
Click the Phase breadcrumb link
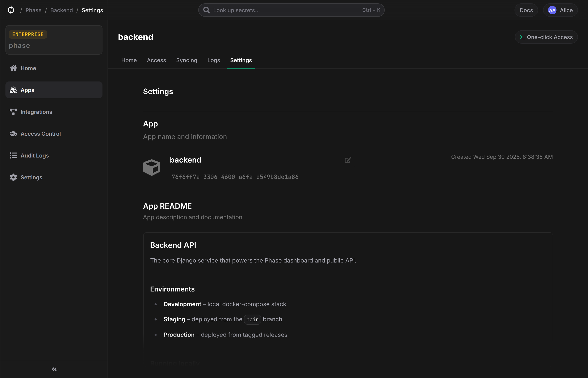pos(34,10)
